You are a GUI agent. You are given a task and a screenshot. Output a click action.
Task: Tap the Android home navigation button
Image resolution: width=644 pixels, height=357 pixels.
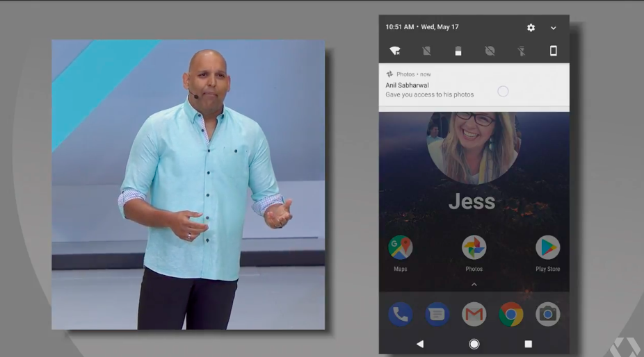[474, 344]
